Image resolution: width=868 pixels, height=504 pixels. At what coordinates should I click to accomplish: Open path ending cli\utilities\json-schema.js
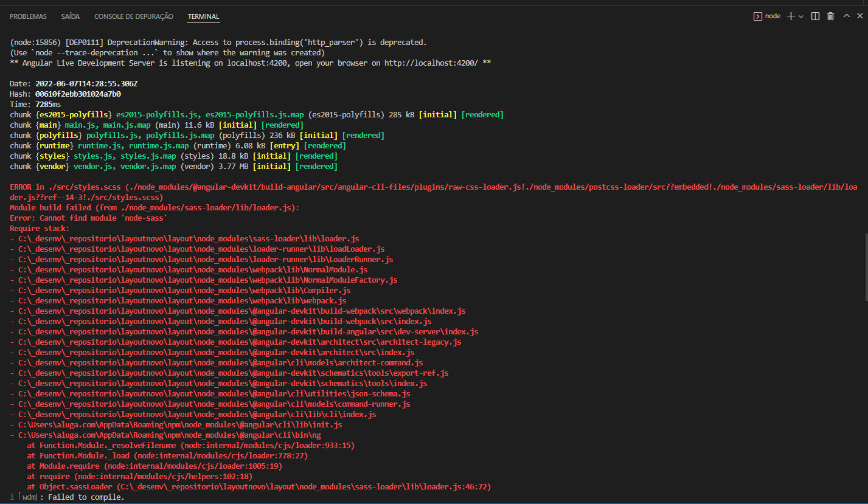pos(214,394)
